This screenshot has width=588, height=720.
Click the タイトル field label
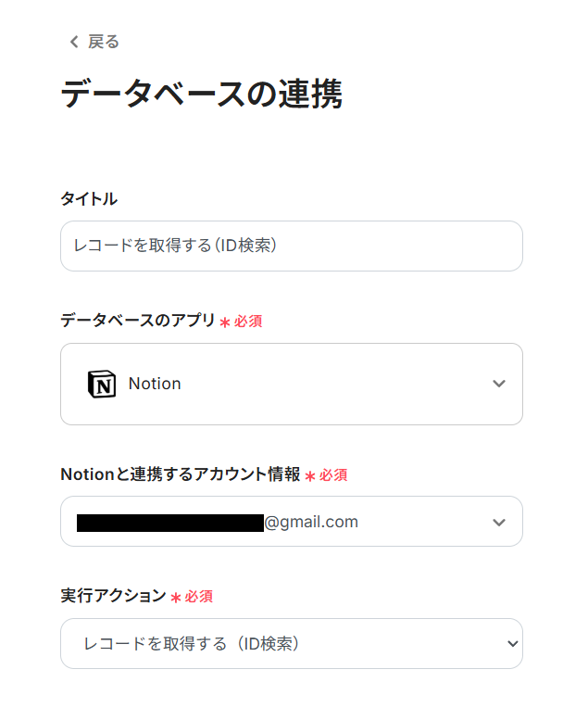point(89,198)
